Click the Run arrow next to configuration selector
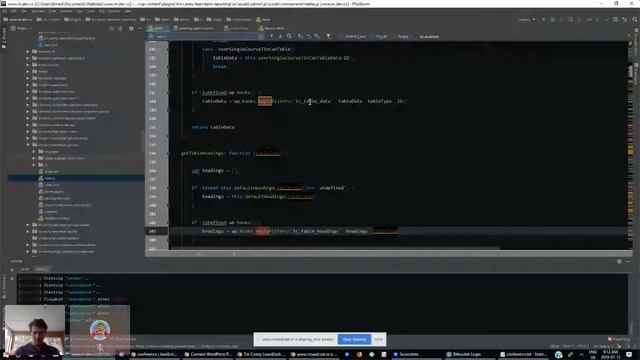Screen dimensions: 640x360 [x=544, y=19]
